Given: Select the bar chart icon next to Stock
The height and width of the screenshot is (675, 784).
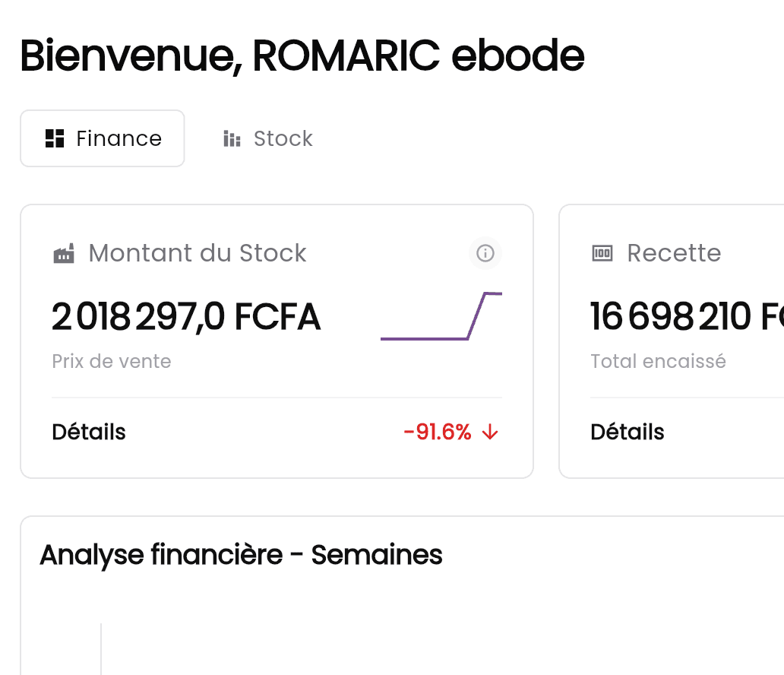Looking at the screenshot, I should (x=230, y=138).
